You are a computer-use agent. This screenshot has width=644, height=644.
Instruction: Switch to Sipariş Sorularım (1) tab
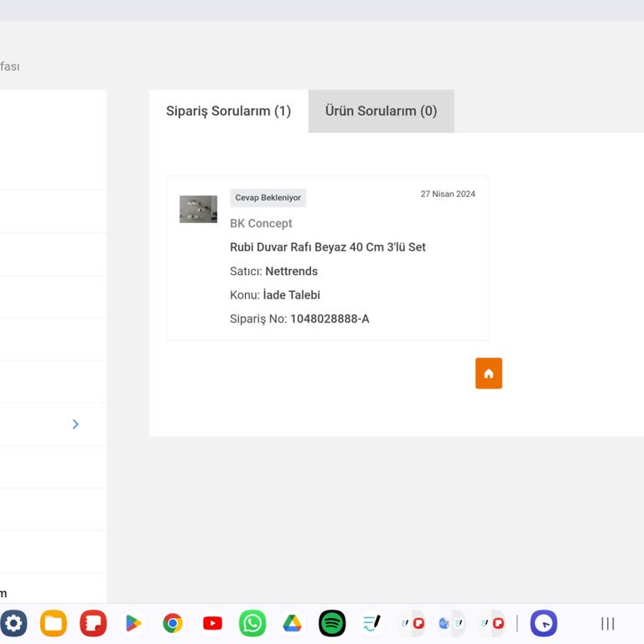228,112
